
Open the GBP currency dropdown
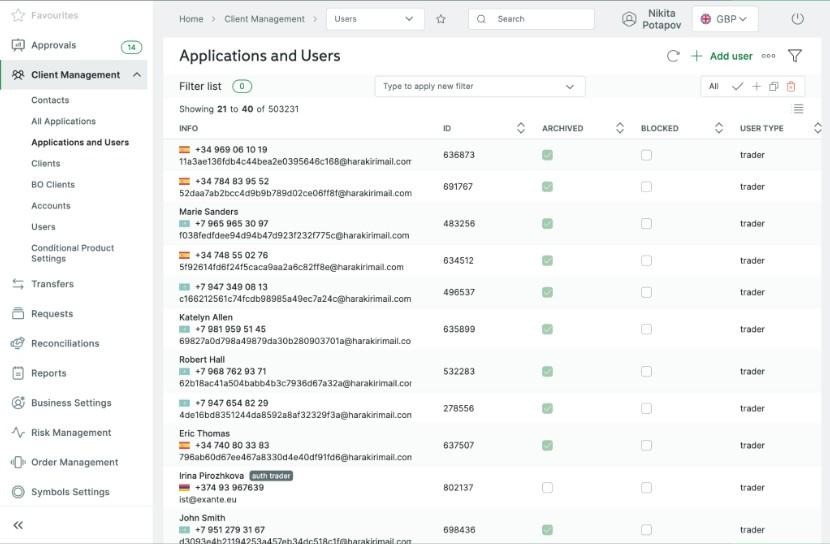coord(725,19)
